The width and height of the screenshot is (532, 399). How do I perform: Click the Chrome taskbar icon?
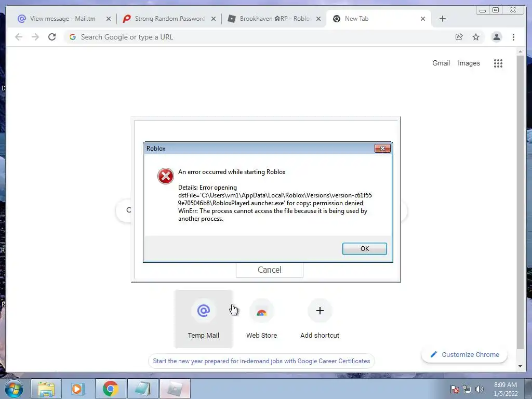110,389
